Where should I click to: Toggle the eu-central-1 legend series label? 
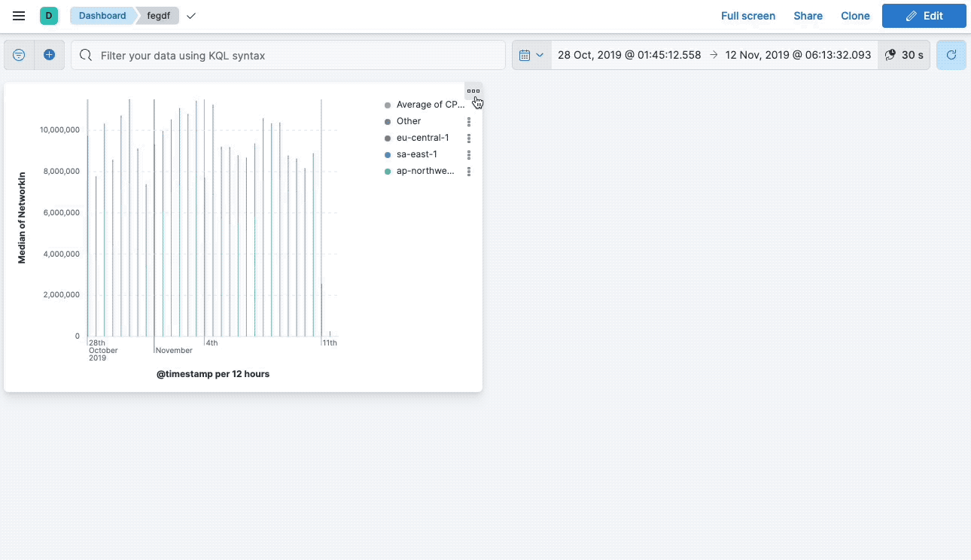(x=423, y=138)
